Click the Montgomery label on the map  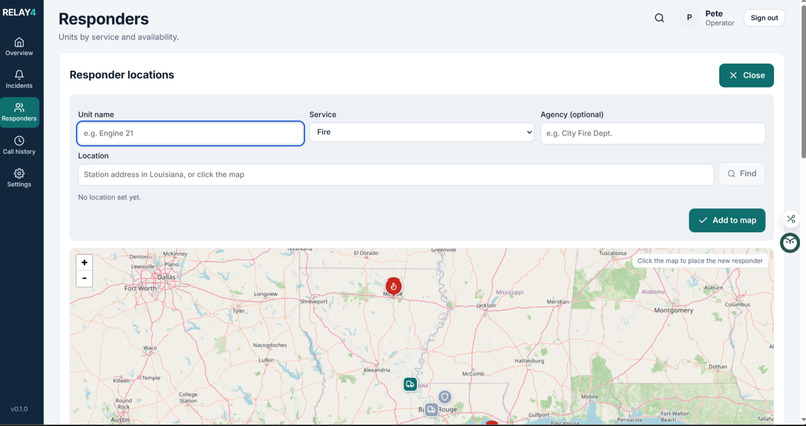click(x=673, y=310)
